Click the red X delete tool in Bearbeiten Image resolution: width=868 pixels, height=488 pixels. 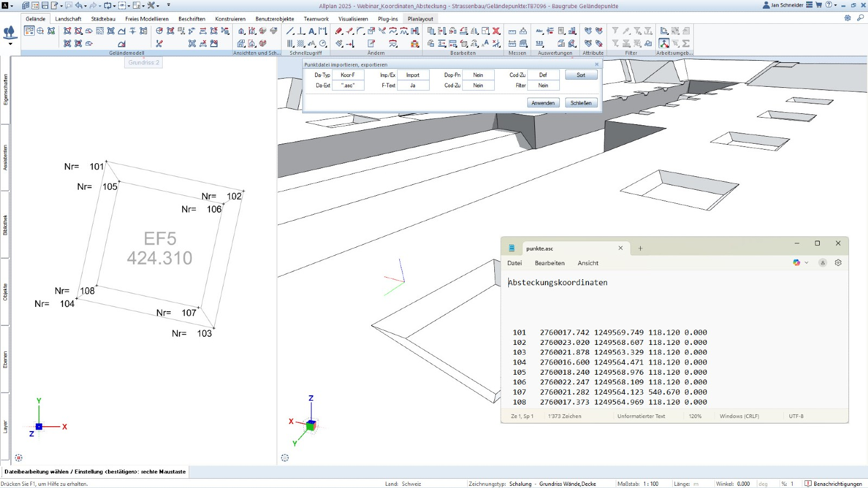pyautogui.click(x=496, y=31)
